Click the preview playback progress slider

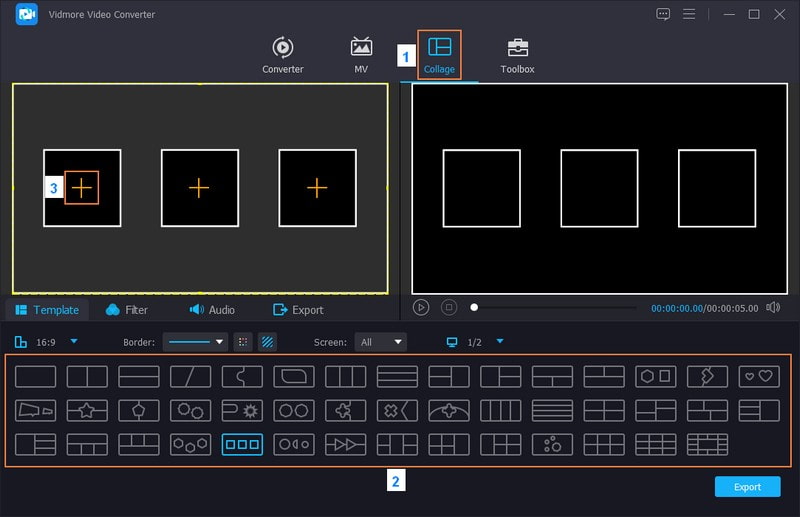pyautogui.click(x=555, y=308)
